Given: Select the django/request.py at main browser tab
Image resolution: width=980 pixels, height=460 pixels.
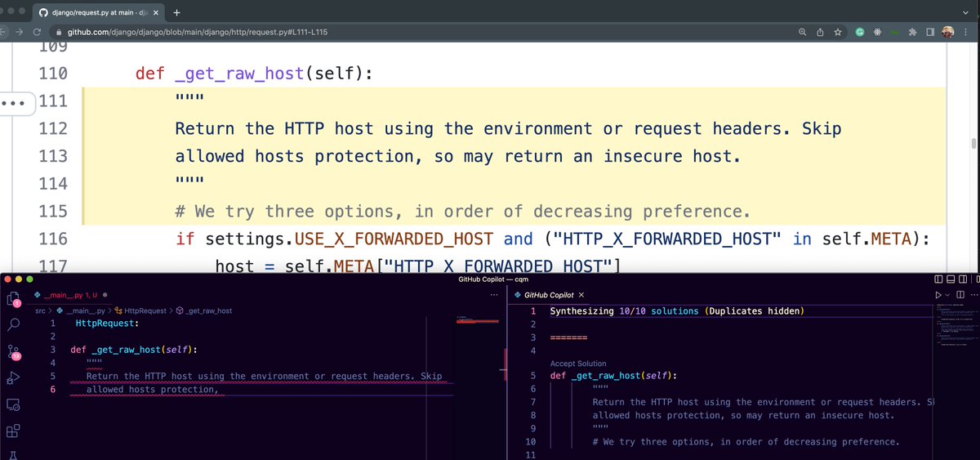Looking at the screenshot, I should coord(100,12).
